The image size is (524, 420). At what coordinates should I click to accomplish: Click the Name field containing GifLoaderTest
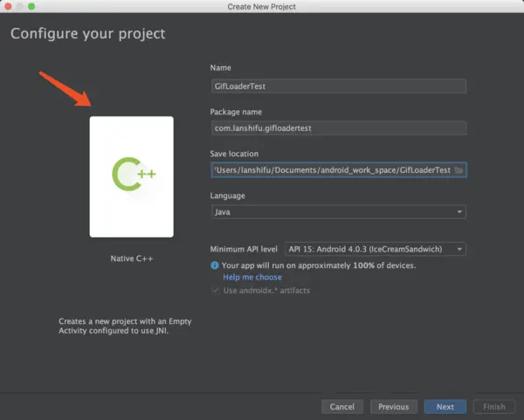click(x=339, y=86)
